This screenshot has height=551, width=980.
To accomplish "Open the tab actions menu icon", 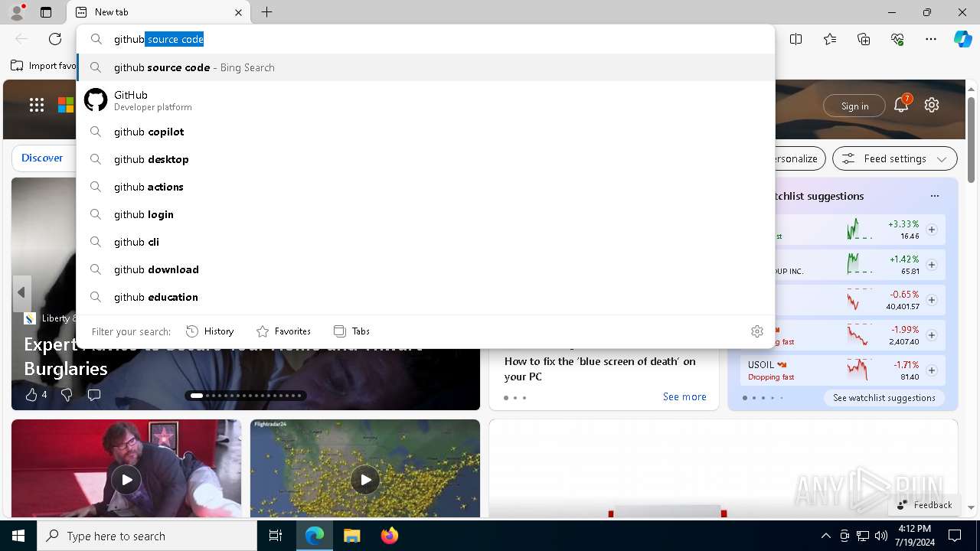I will [x=46, y=12].
